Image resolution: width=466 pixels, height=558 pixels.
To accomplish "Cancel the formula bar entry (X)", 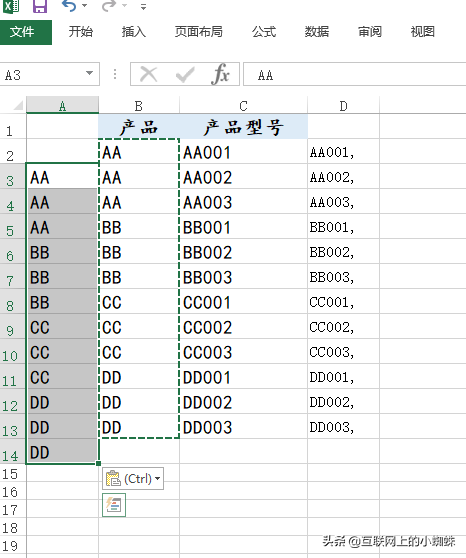I will pos(148,74).
